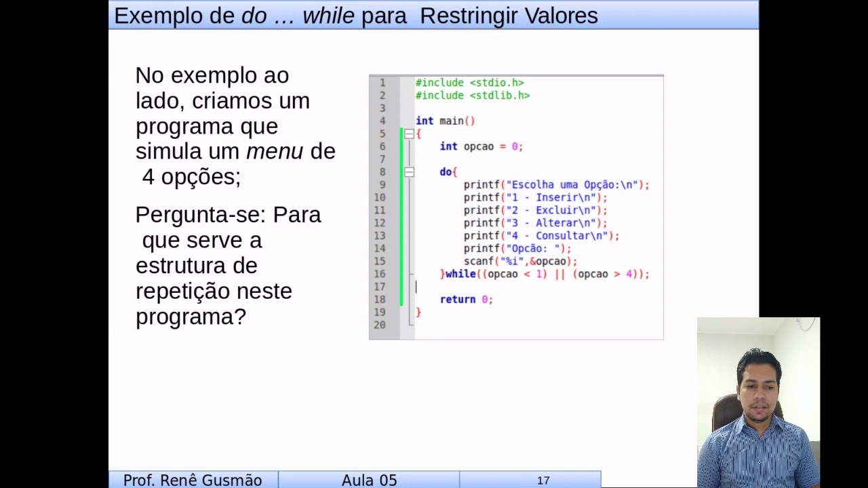The height and width of the screenshot is (488, 868).
Task: Click the presenter webcam video thumbnail
Action: coord(758,403)
